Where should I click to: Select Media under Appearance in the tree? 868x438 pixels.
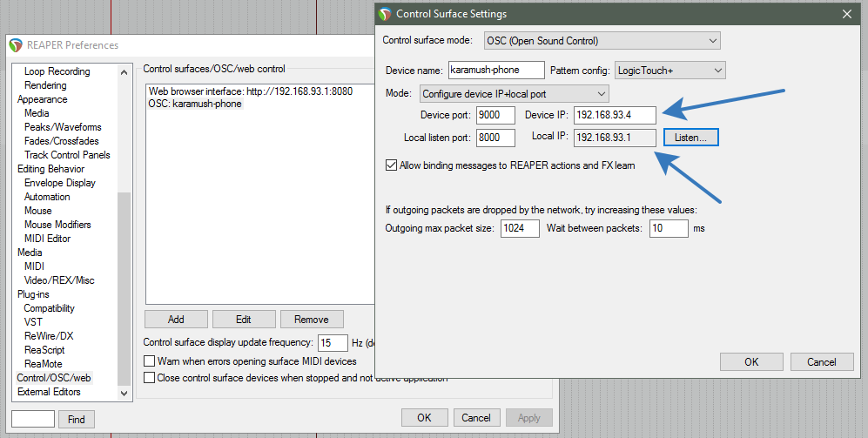(x=37, y=113)
